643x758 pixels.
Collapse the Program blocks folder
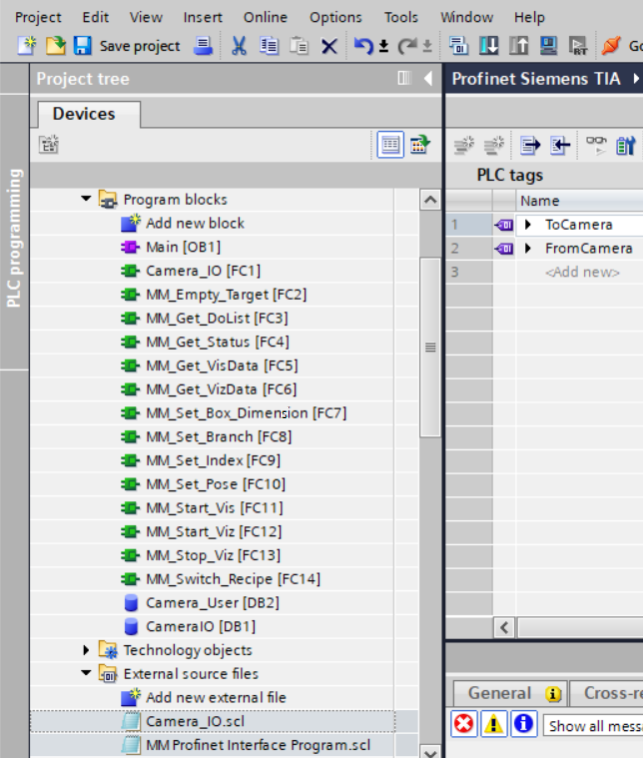coord(87,199)
